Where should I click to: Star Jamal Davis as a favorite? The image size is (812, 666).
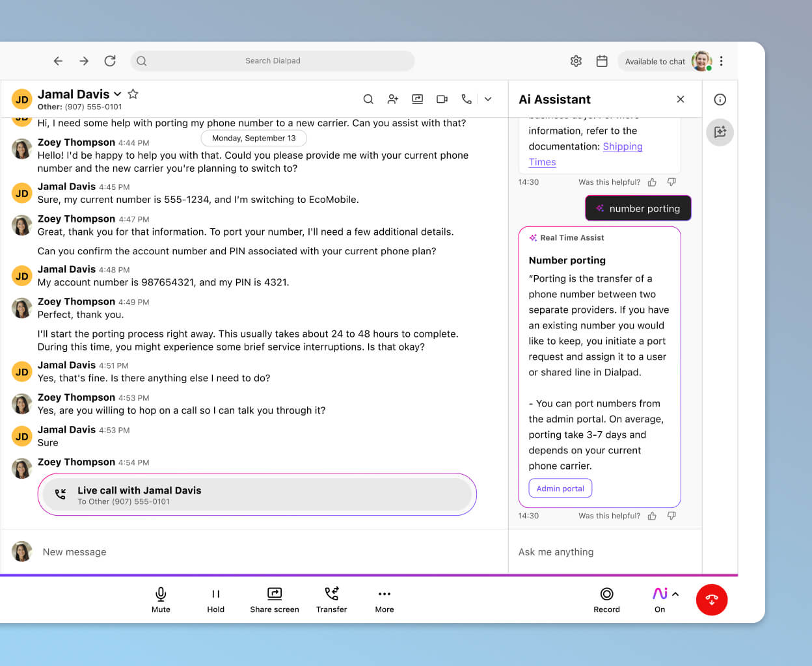tap(133, 94)
